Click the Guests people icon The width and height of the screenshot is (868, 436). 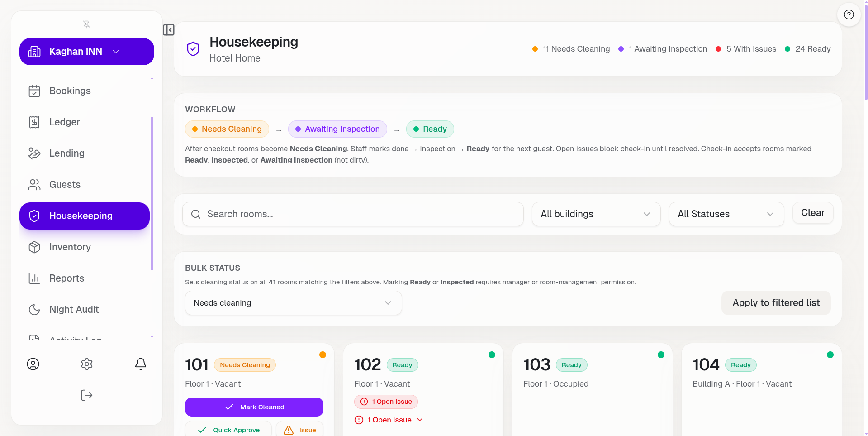[34, 185]
